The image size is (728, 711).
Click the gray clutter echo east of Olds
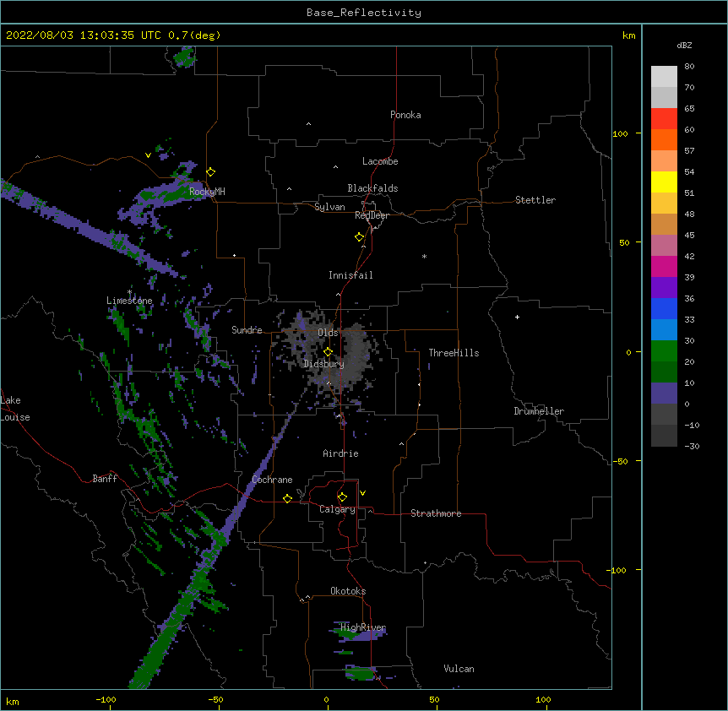356,355
